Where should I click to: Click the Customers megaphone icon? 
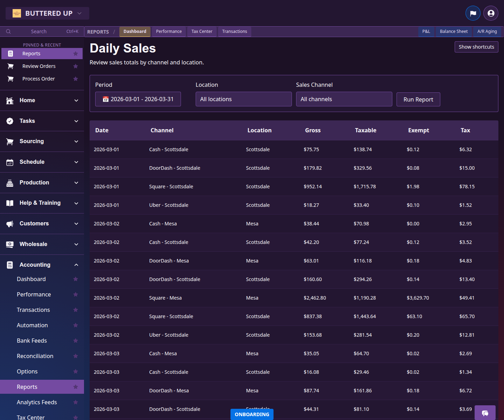pos(10,224)
